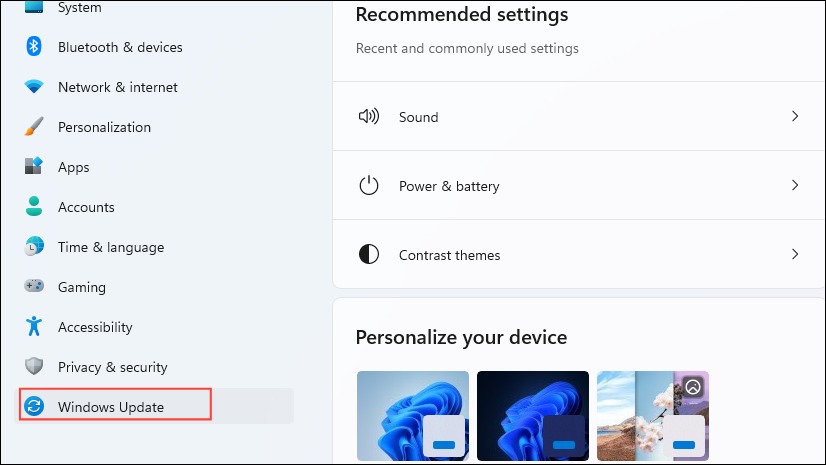
Task: Choose the spotlight landscape flowers theme thumbnail
Action: 653,416
